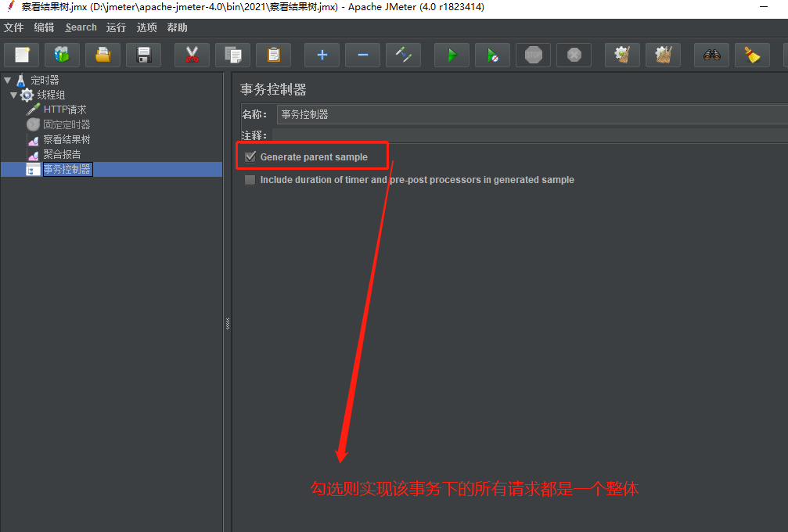Select the 聚合报告 tree item

click(62, 154)
